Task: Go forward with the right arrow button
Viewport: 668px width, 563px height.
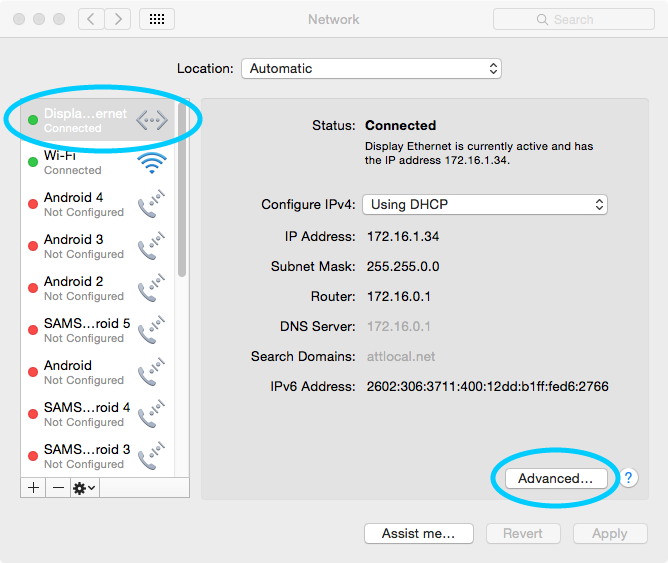Action: 118,19
